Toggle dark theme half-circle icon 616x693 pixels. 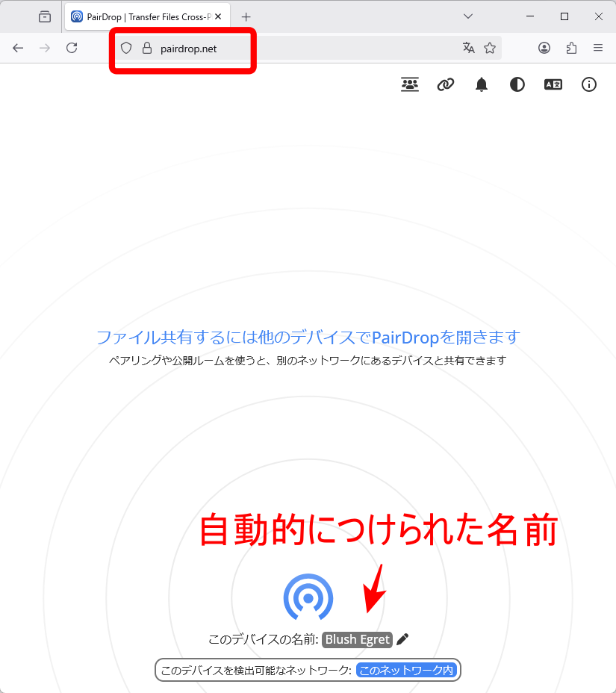click(517, 84)
